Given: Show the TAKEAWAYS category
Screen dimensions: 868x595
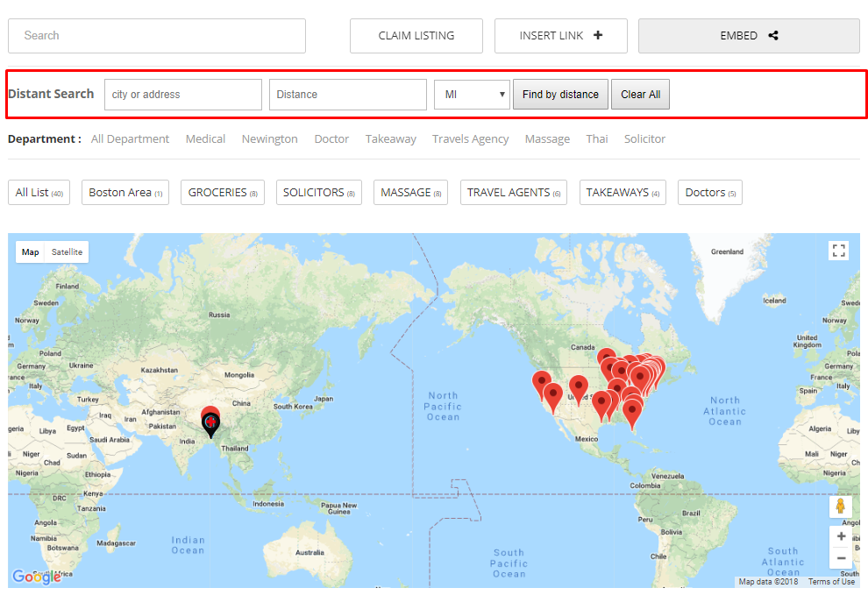Looking at the screenshot, I should (x=623, y=193).
